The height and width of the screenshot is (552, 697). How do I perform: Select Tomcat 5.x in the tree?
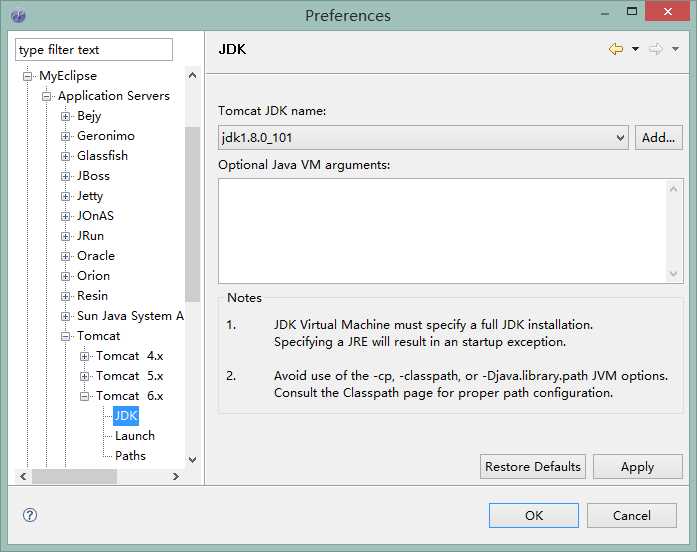130,376
